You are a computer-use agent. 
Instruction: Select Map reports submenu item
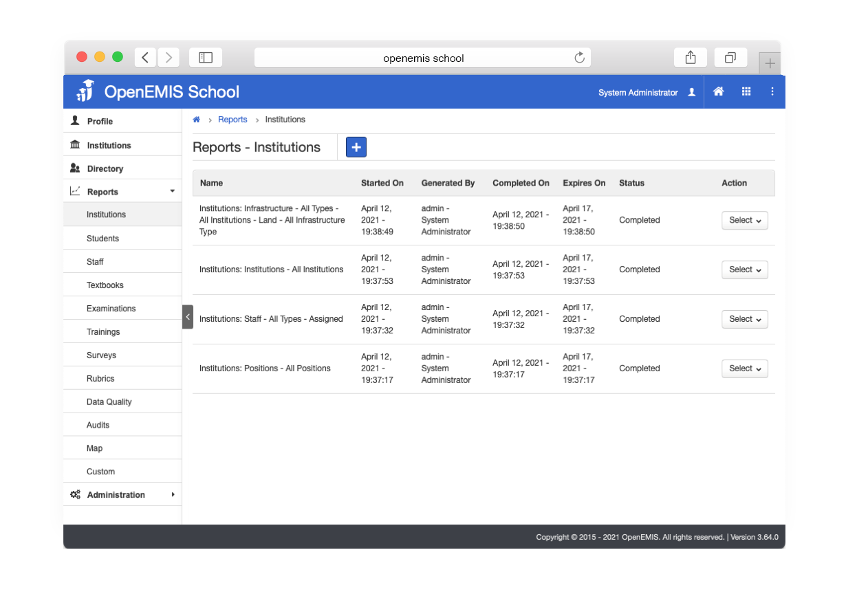[122, 448]
